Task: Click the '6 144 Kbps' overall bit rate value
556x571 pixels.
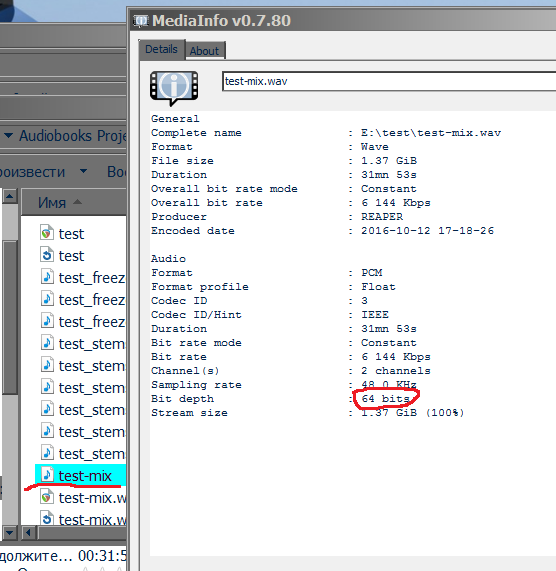Action: 396,203
